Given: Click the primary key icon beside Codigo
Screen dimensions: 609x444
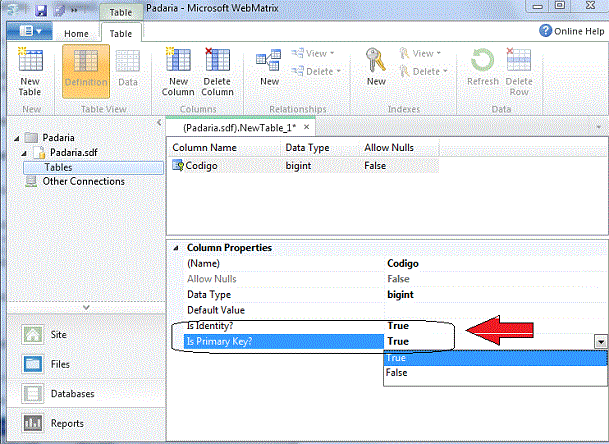Looking at the screenshot, I should coord(177,165).
